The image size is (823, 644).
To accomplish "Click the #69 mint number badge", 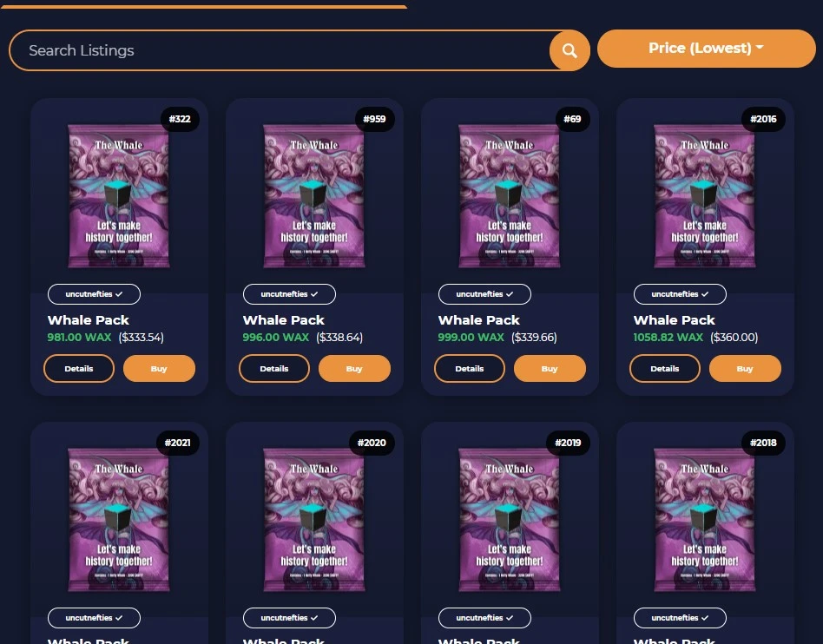I will 573,119.
